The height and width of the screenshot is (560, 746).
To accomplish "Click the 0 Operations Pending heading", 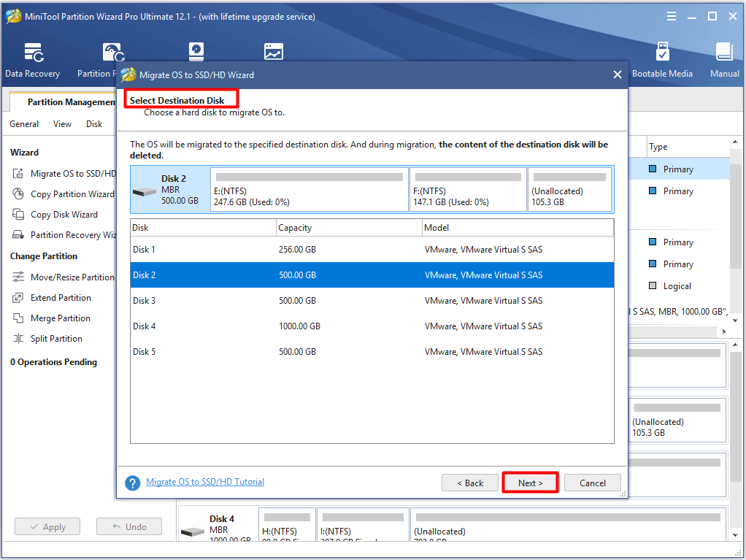I will point(54,362).
